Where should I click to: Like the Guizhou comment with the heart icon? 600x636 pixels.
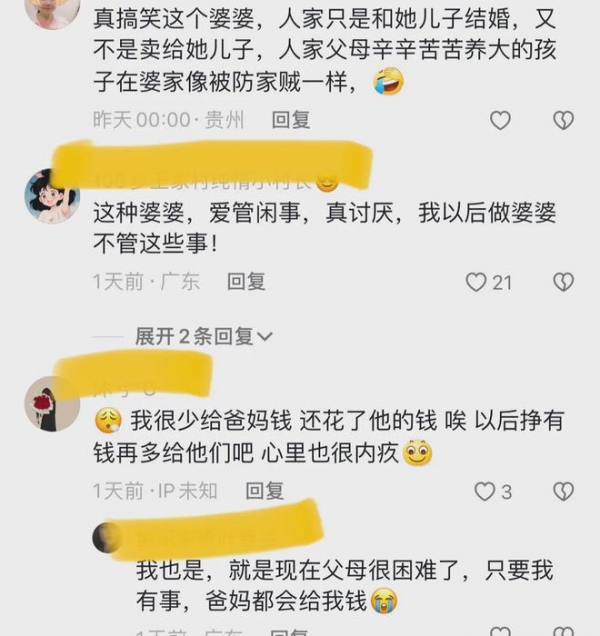click(500, 120)
